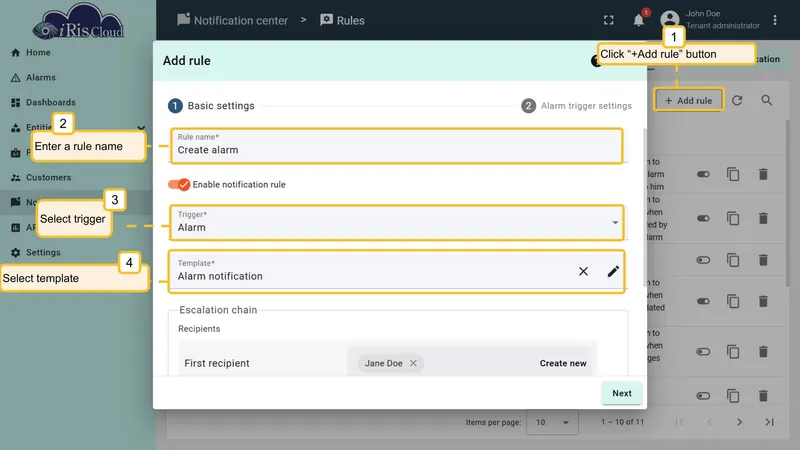Image resolution: width=800 pixels, height=450 pixels.
Task: Clear the Alarm notification template
Action: tap(583, 271)
